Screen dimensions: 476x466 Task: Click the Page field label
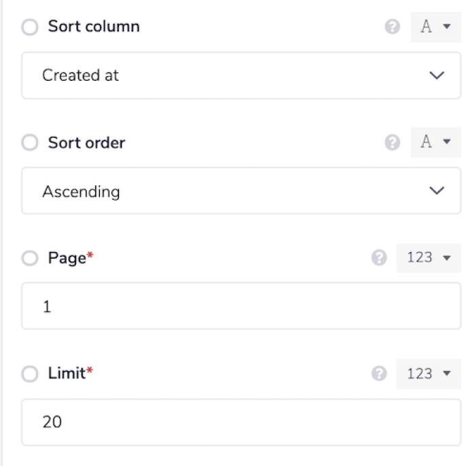click(67, 258)
